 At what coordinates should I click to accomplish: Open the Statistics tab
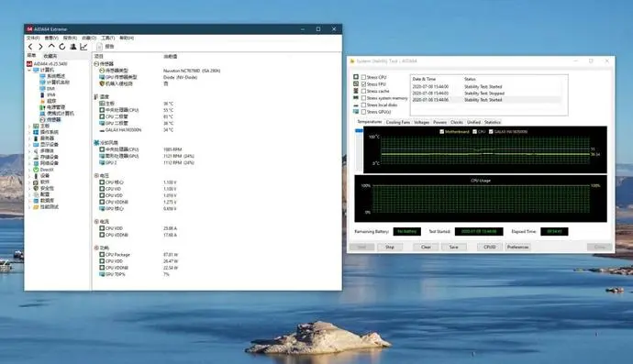pyautogui.click(x=492, y=122)
